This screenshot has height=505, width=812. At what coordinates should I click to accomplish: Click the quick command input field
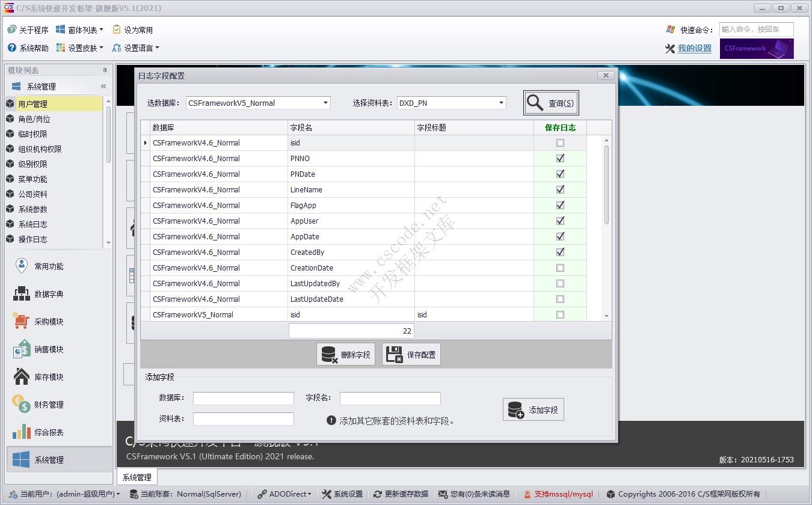click(x=756, y=29)
